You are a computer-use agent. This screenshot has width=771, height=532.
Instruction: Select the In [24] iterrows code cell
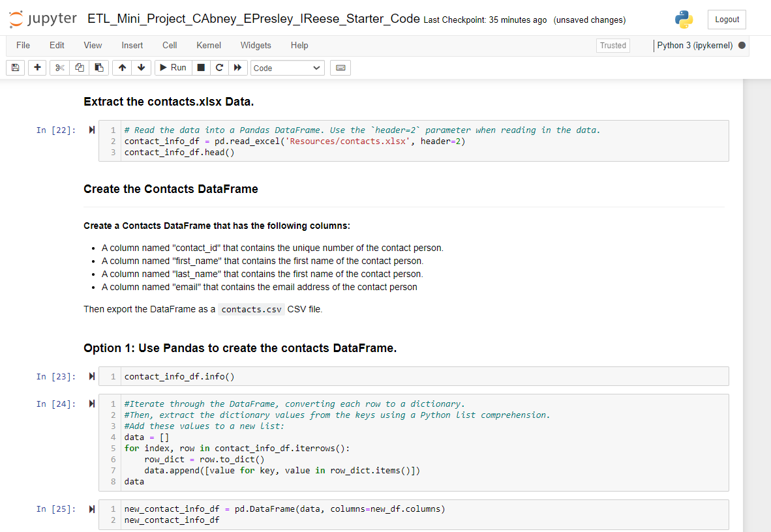pyautogui.click(x=391, y=443)
